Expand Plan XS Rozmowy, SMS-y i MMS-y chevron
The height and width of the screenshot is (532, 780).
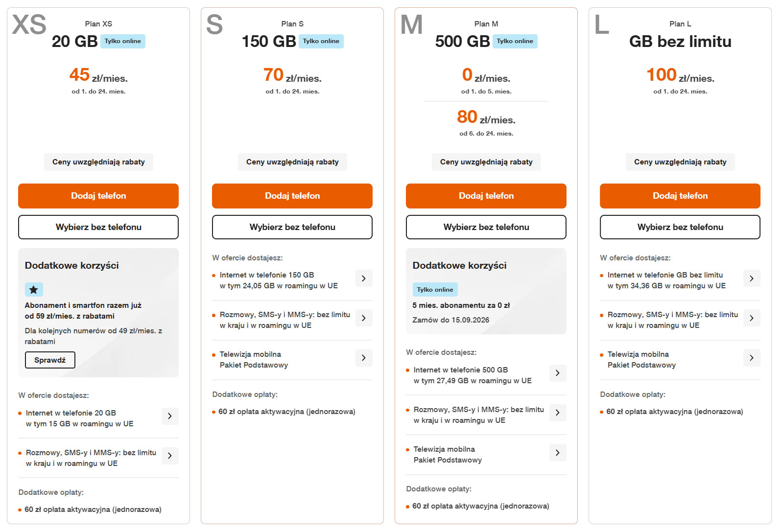(170, 456)
